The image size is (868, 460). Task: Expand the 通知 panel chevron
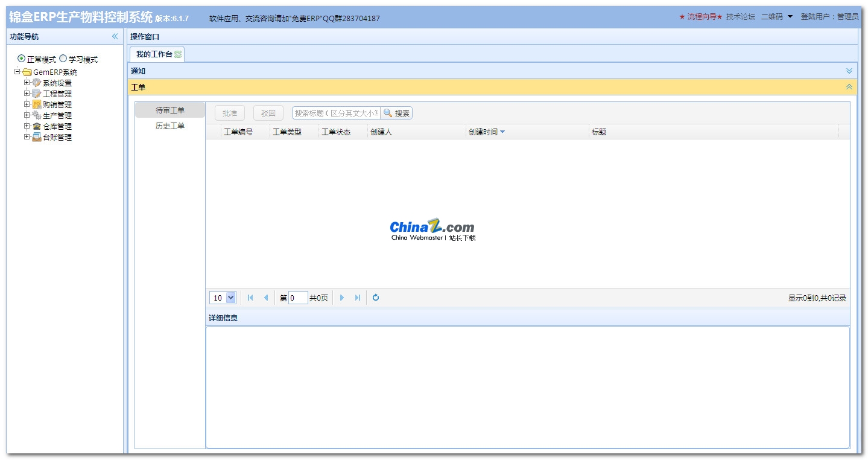pyautogui.click(x=849, y=71)
